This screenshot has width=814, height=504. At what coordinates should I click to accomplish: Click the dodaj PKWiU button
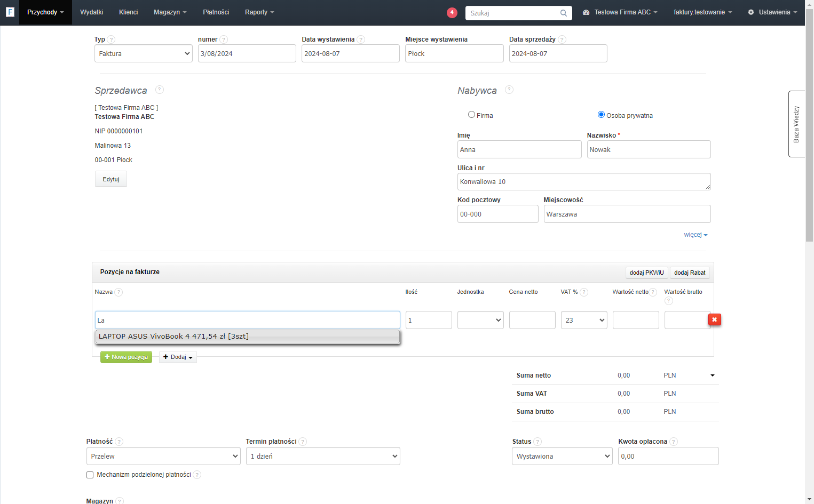647,273
